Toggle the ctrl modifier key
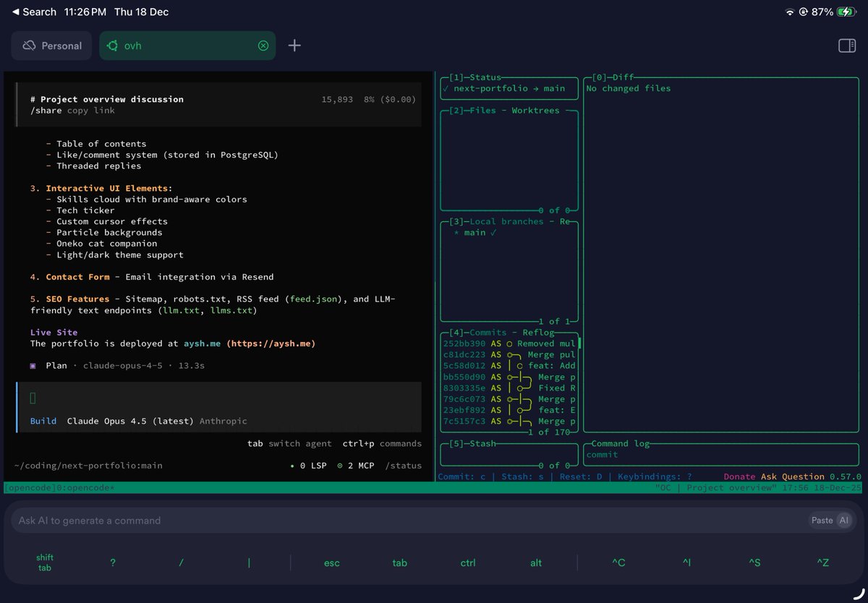This screenshot has width=868, height=603. point(468,563)
